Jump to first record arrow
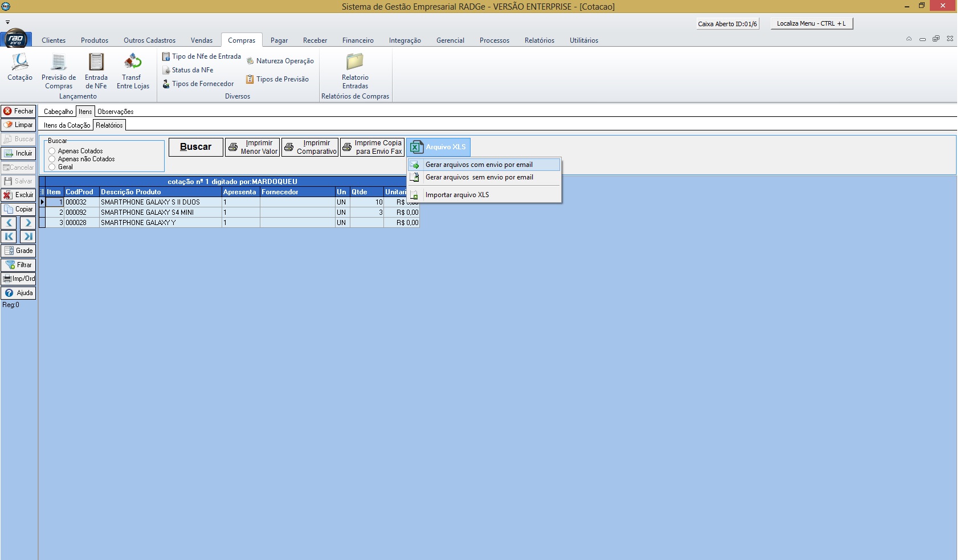This screenshot has height=560, width=960. (9, 236)
